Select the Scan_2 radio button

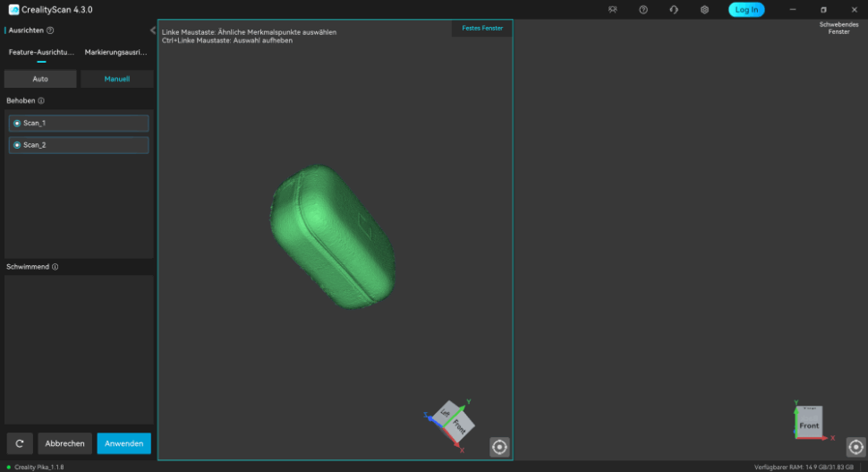[x=17, y=145]
